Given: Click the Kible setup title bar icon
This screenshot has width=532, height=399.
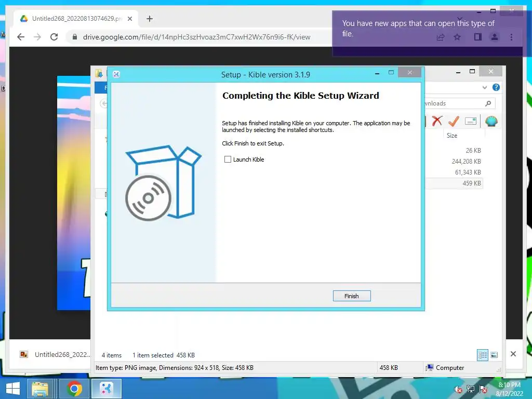Looking at the screenshot, I should pos(116,74).
